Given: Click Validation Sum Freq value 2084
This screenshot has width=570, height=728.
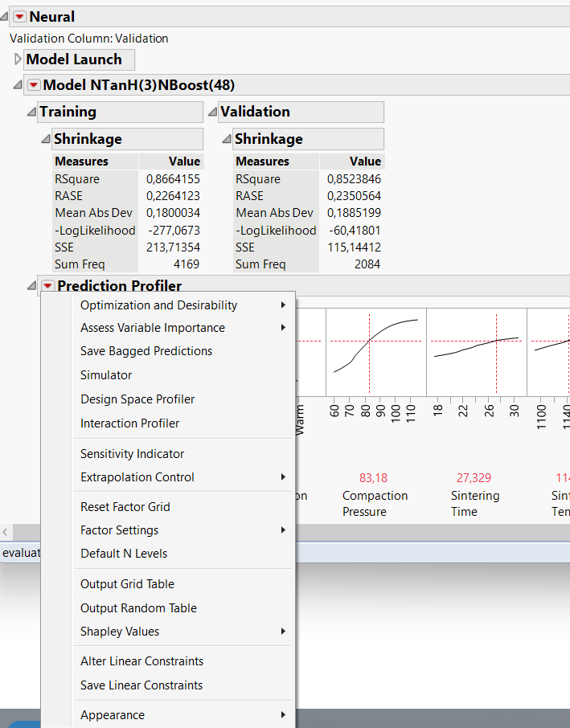Looking at the screenshot, I should (x=367, y=264).
